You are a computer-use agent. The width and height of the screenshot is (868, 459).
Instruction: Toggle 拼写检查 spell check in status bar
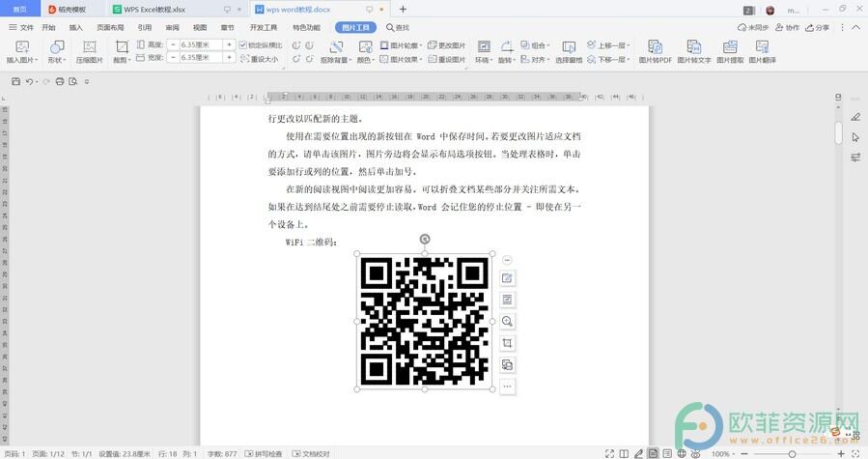coord(264,453)
